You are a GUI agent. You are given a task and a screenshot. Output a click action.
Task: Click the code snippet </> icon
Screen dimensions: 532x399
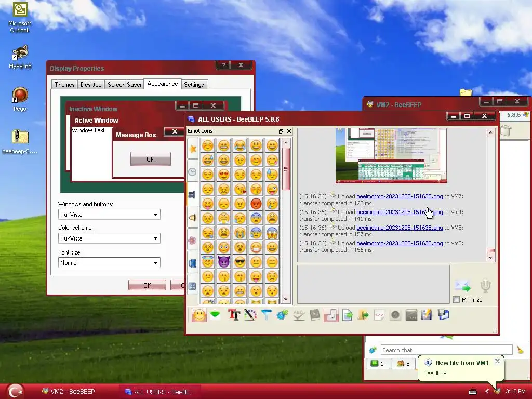click(x=379, y=315)
